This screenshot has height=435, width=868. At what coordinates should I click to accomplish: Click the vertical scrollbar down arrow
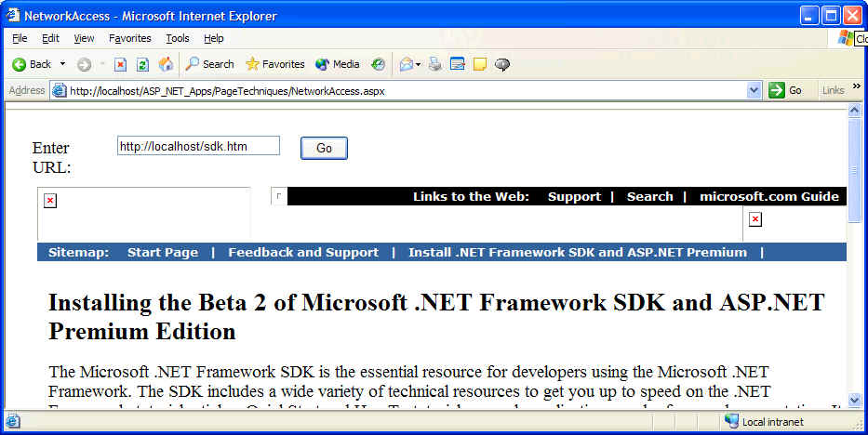click(854, 399)
